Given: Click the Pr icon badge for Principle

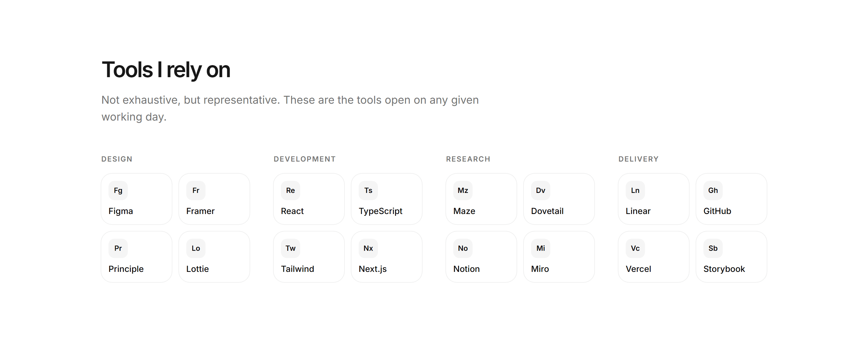Looking at the screenshot, I should (x=118, y=248).
